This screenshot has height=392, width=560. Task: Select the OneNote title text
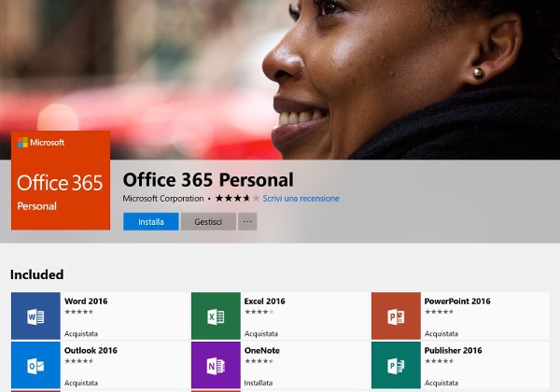click(x=262, y=351)
